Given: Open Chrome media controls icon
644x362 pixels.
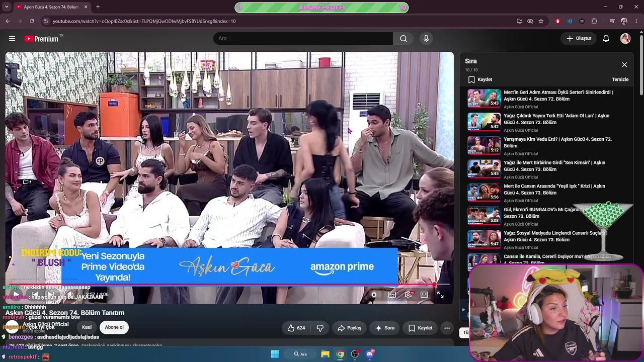Looking at the screenshot, I should coord(612,21).
